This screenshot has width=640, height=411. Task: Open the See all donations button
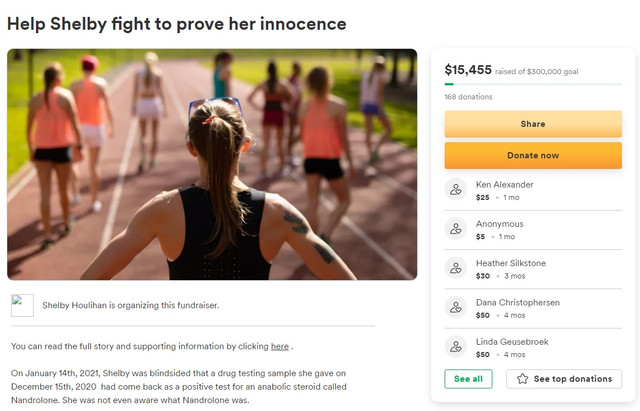pos(468,379)
